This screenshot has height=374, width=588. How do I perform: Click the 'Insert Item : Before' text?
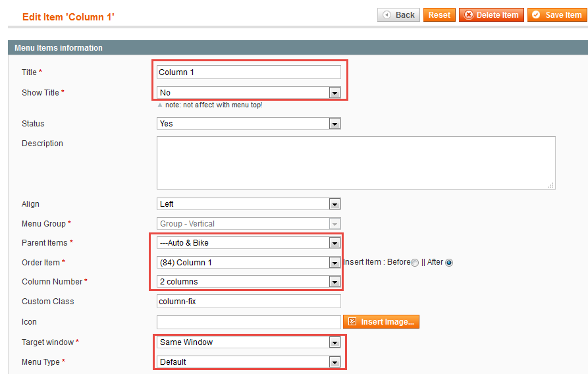(x=377, y=262)
